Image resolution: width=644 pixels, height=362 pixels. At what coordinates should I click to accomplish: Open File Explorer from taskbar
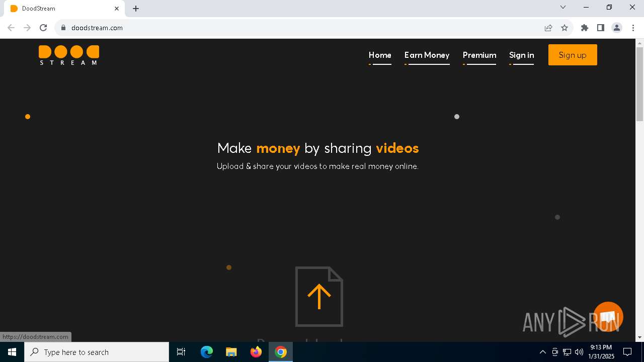click(x=231, y=352)
